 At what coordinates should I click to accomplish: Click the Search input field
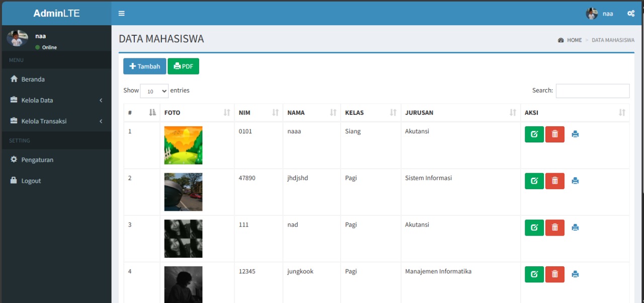[592, 91]
